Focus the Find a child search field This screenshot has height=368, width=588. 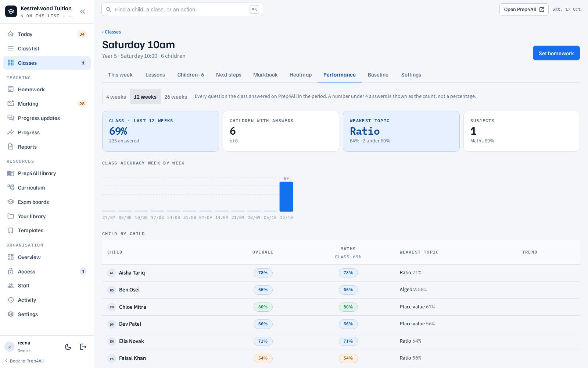click(182, 10)
